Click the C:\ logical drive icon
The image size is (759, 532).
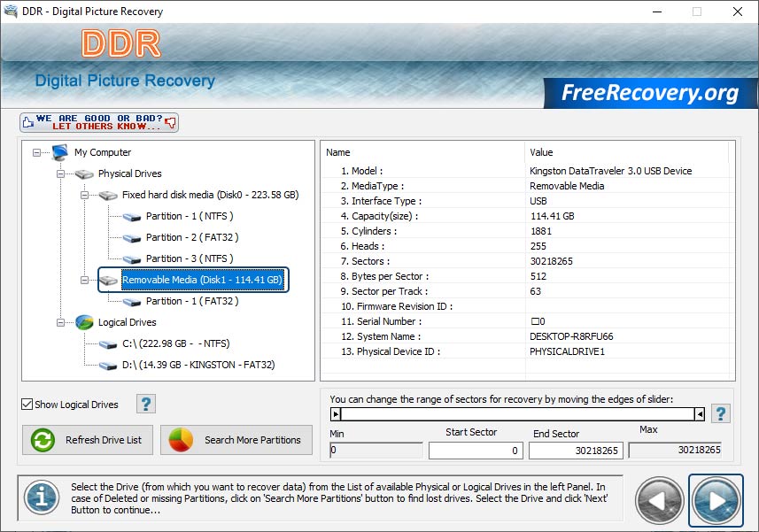108,344
